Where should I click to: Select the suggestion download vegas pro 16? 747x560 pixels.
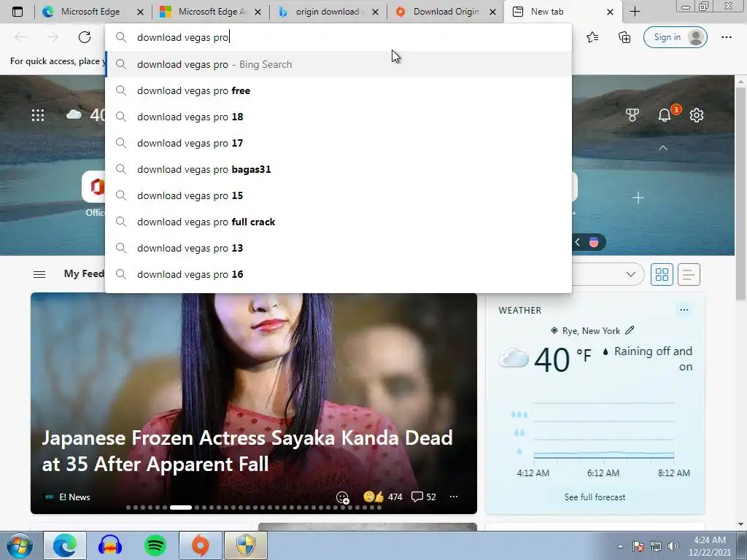[x=338, y=274]
